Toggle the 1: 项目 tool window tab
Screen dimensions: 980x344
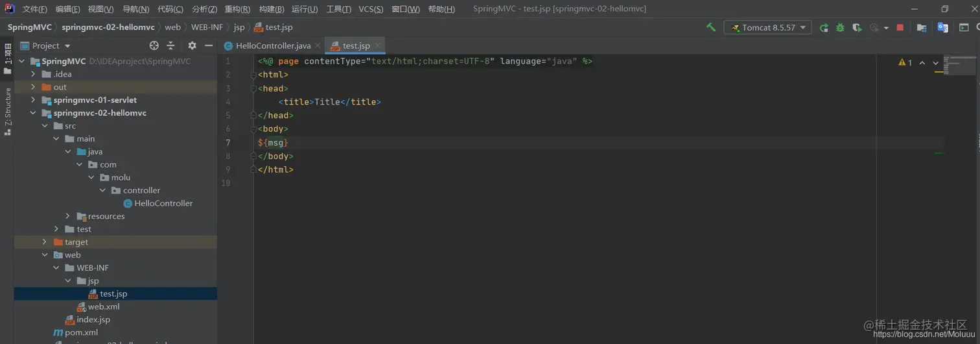[x=7, y=58]
